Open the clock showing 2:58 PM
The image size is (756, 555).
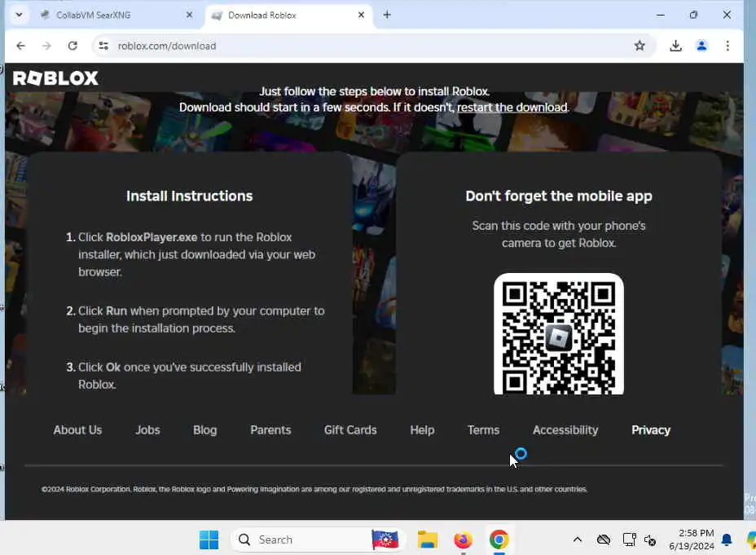pyautogui.click(x=692, y=540)
